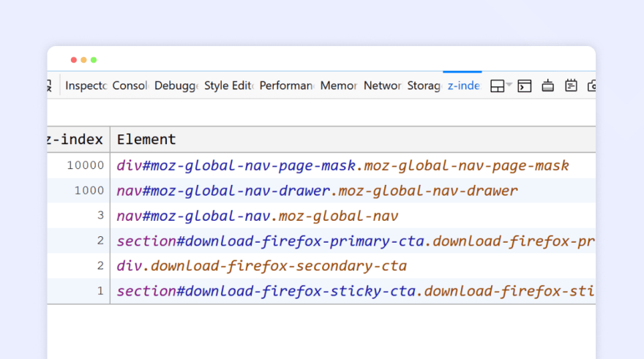Screen dimensions: 644x359
Task: Click the screenshot camera icon
Action: click(x=591, y=86)
